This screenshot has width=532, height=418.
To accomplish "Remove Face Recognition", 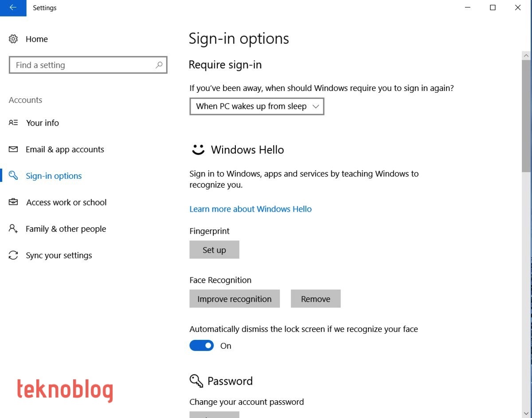I will point(316,299).
